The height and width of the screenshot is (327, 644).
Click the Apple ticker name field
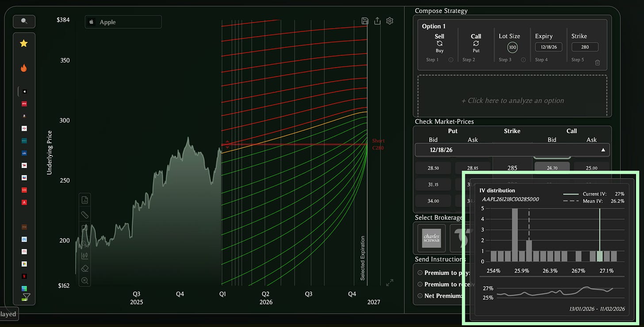pos(123,22)
